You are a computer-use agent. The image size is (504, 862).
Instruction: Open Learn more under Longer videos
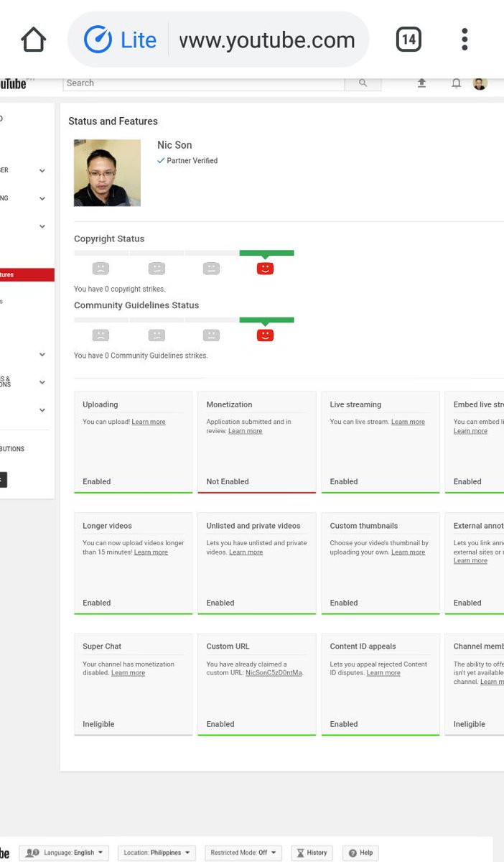pyautogui.click(x=151, y=552)
